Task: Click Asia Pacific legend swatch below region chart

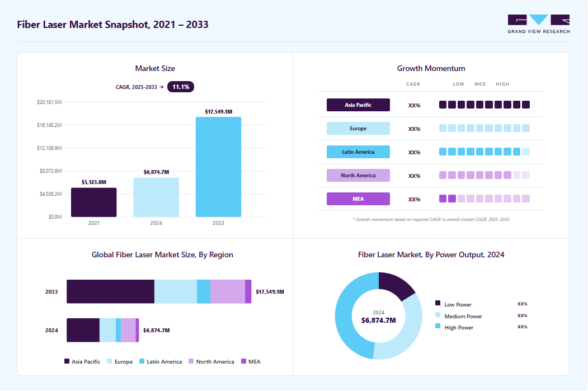Action: [x=67, y=361]
